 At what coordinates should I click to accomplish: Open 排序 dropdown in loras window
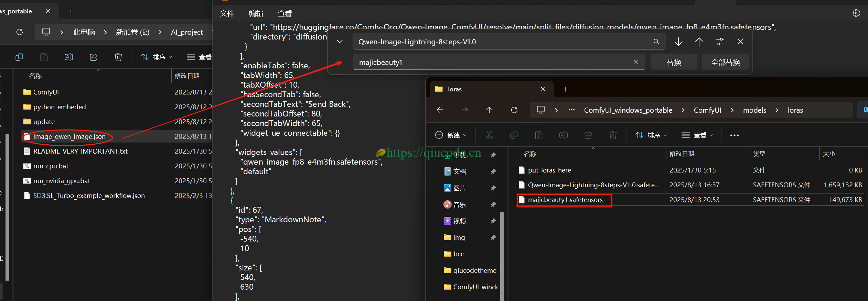coord(651,135)
